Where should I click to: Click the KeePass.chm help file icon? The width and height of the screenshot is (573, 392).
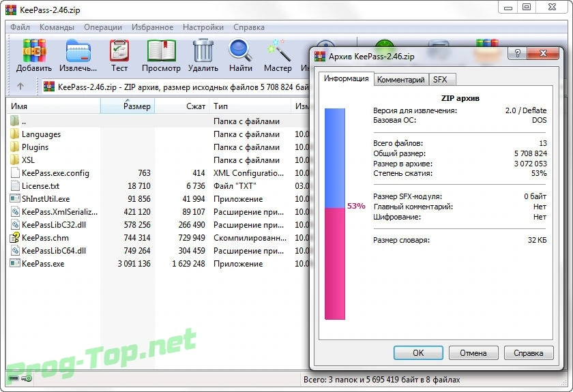pyautogui.click(x=14, y=237)
